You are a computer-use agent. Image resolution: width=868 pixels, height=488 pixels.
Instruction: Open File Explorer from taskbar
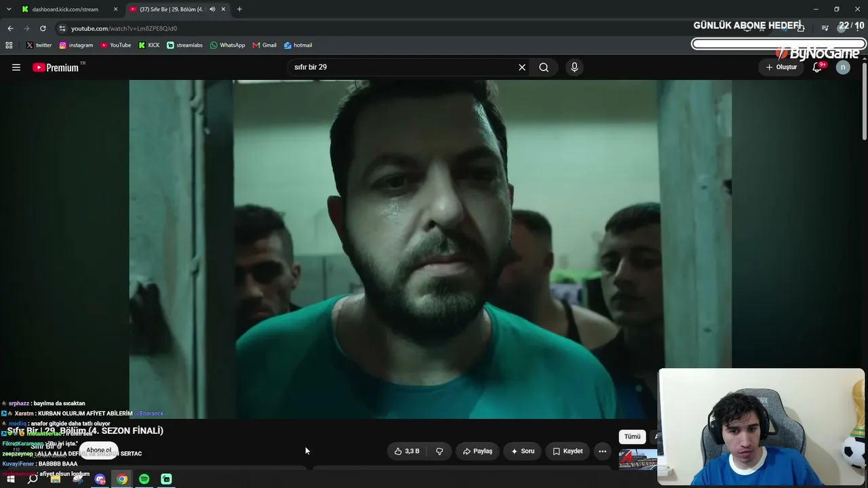coord(56,479)
